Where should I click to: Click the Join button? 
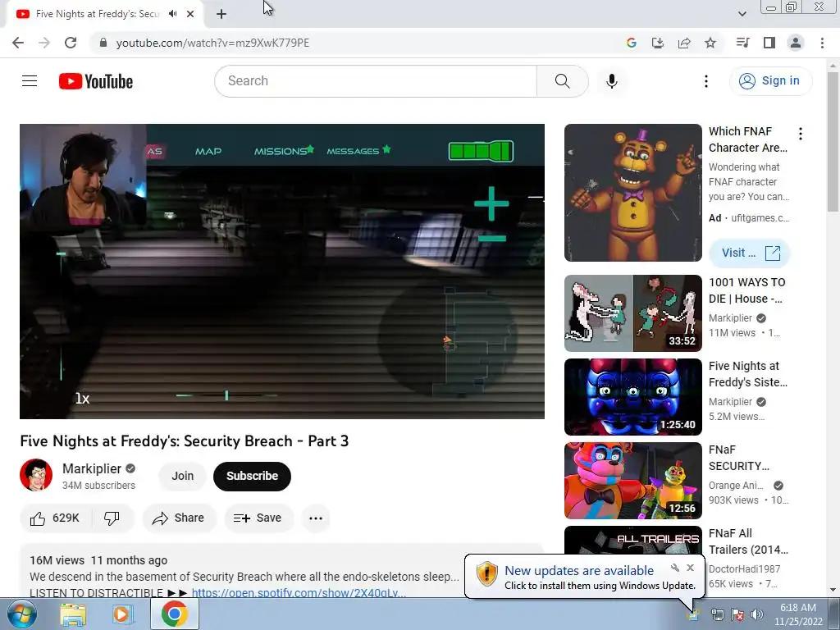(x=183, y=476)
